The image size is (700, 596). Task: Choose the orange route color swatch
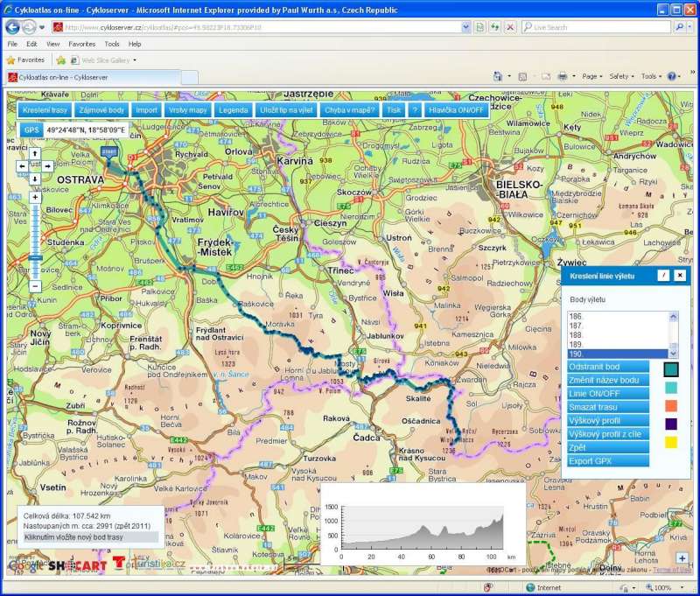tap(671, 405)
